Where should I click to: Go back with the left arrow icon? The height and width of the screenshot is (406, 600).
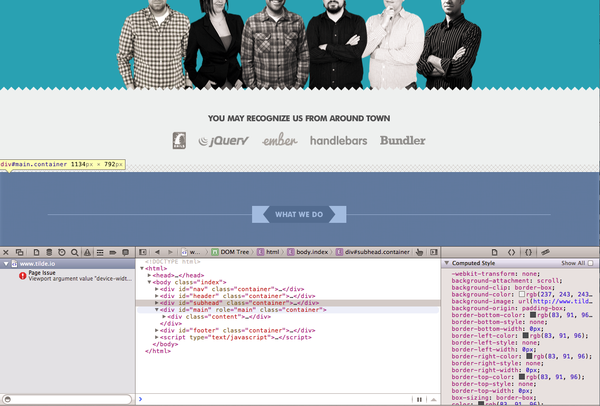click(157, 252)
